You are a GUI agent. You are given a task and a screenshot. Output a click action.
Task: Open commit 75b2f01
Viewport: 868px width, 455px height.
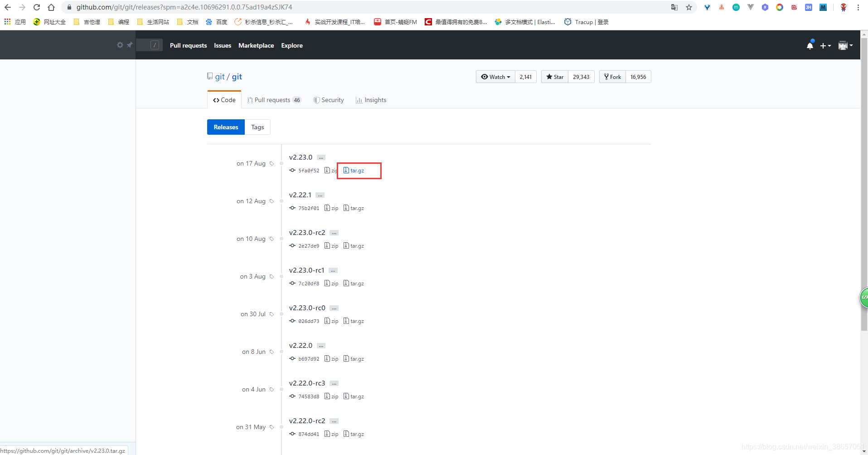pyautogui.click(x=309, y=208)
